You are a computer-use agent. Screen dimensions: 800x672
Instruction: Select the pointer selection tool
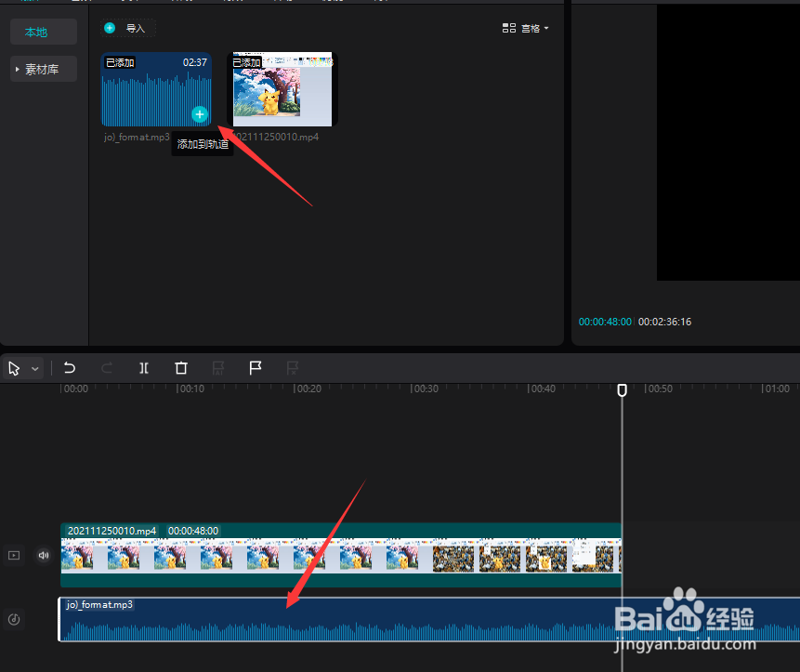tap(14, 368)
